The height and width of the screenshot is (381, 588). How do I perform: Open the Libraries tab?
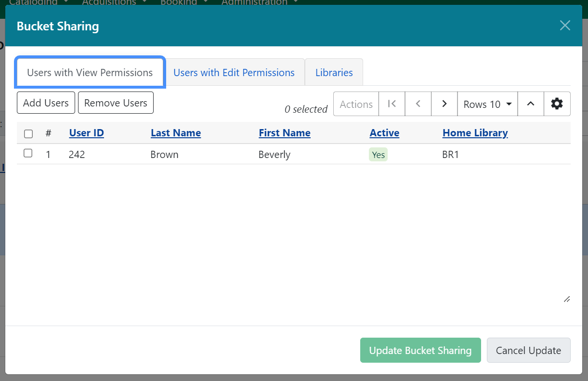[334, 73]
